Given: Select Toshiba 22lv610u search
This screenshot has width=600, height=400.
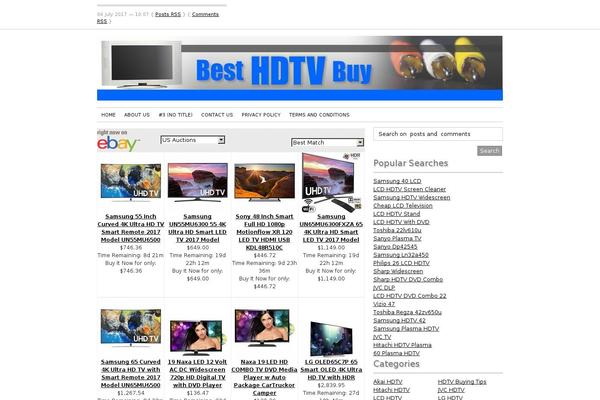Looking at the screenshot, I should [397, 230].
